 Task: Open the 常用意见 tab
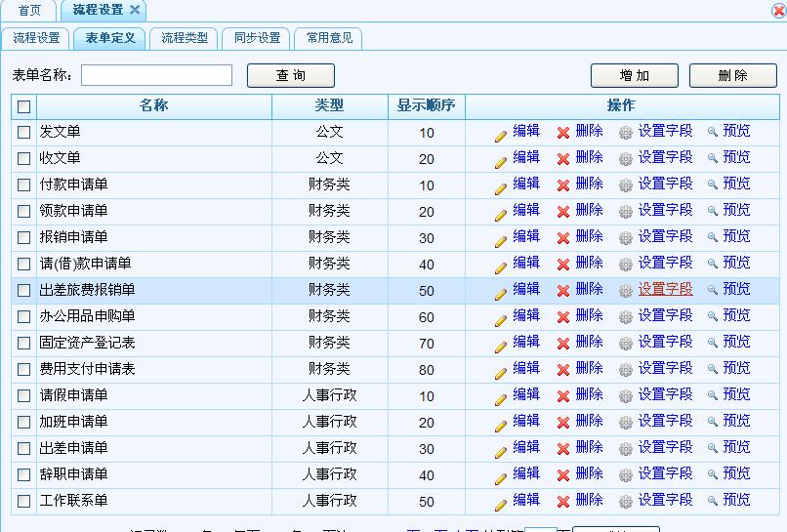tap(328, 38)
